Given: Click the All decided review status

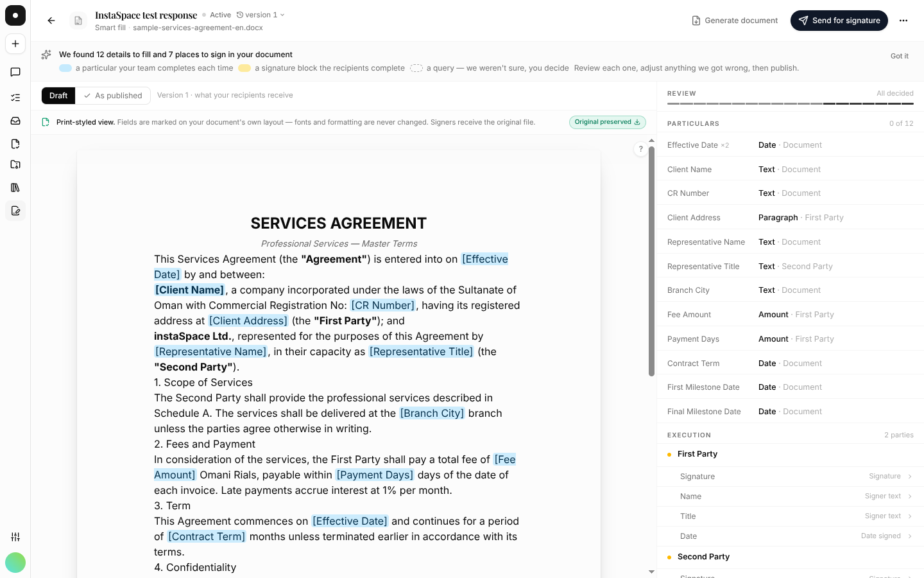Looking at the screenshot, I should pyautogui.click(x=895, y=93).
